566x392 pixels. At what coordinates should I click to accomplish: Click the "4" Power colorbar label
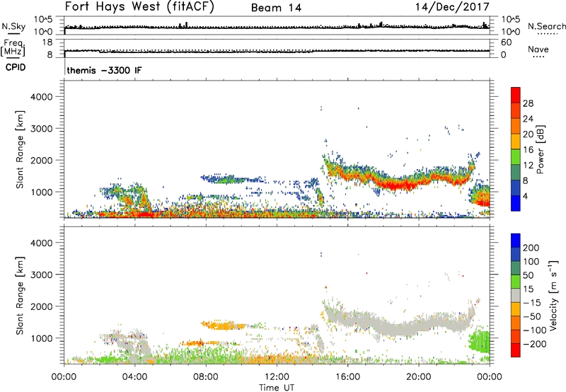pyautogui.click(x=525, y=196)
